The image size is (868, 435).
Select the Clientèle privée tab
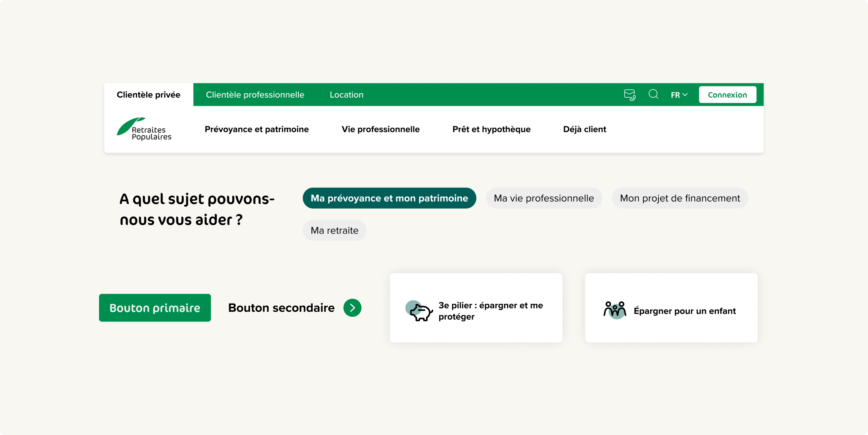coord(148,95)
